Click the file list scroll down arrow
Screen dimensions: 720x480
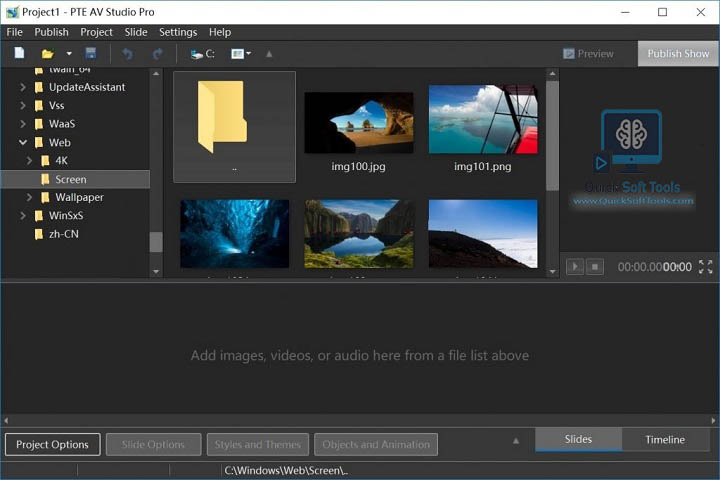pos(552,271)
